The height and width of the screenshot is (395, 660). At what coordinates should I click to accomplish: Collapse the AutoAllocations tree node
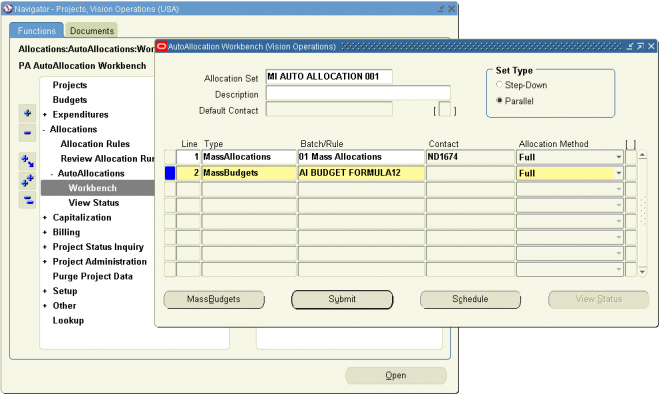coord(52,173)
